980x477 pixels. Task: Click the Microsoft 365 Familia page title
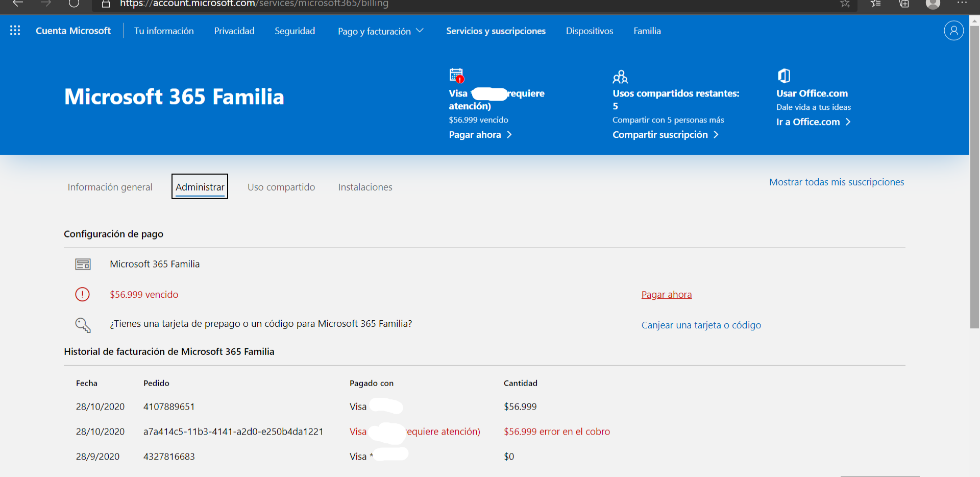pos(174,97)
